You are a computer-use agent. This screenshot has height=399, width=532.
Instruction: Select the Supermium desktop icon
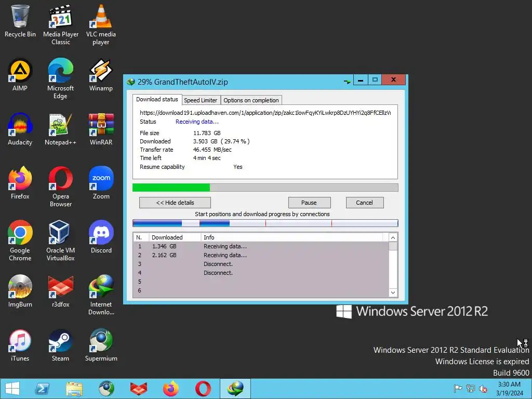tap(101, 345)
